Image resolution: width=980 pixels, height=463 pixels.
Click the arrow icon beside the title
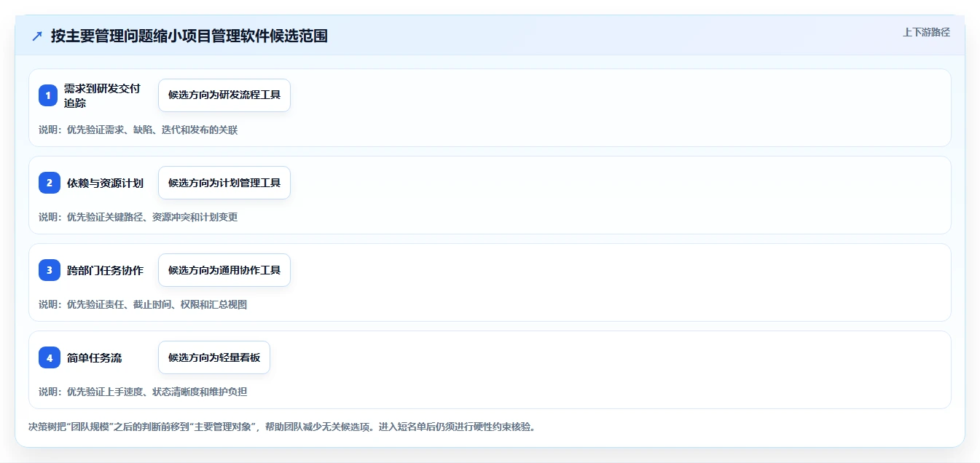click(x=37, y=36)
